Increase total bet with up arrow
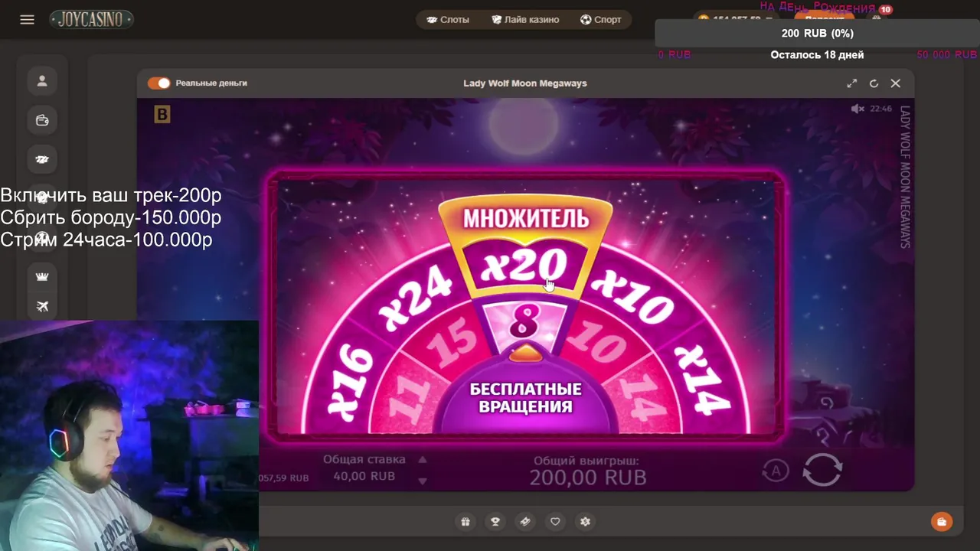The image size is (980, 551). pyautogui.click(x=422, y=460)
